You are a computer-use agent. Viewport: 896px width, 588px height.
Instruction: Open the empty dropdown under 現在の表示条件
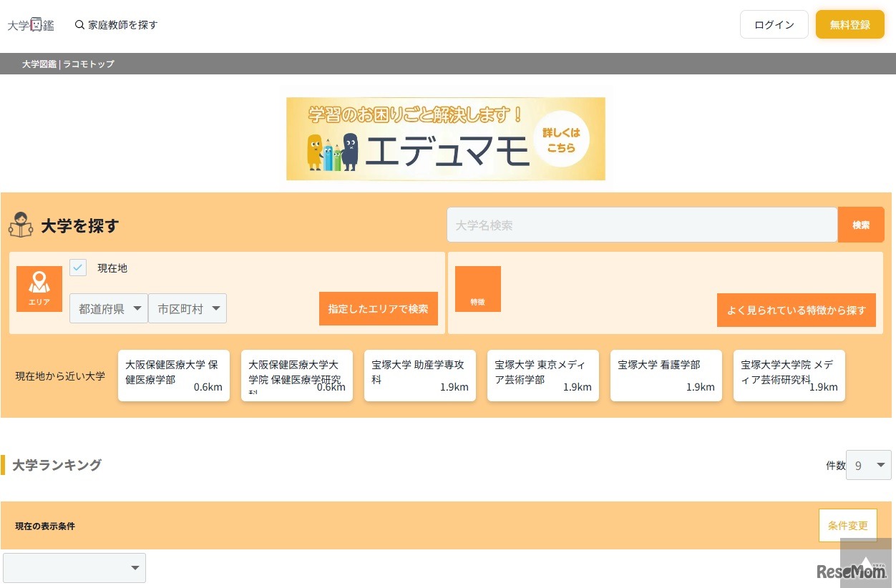[x=74, y=568]
